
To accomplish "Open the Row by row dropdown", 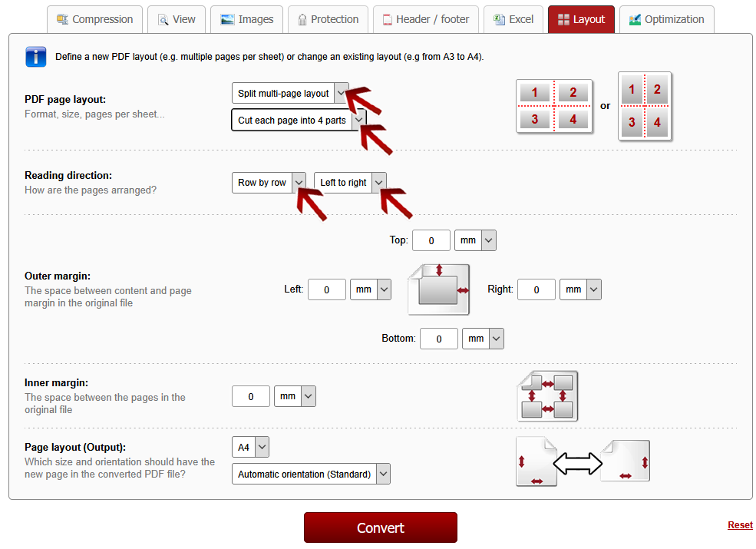I will coord(269,183).
